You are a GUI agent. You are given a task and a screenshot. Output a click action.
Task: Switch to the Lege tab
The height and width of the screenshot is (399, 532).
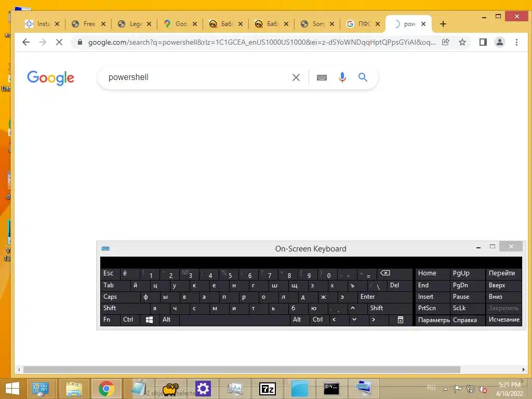click(x=135, y=24)
